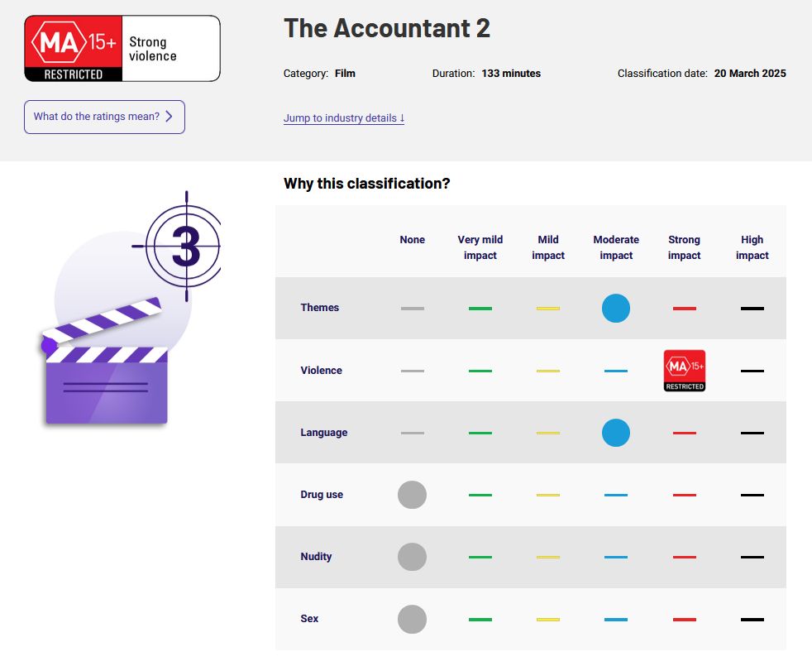Click black high-impact dash in Themes row

click(752, 309)
